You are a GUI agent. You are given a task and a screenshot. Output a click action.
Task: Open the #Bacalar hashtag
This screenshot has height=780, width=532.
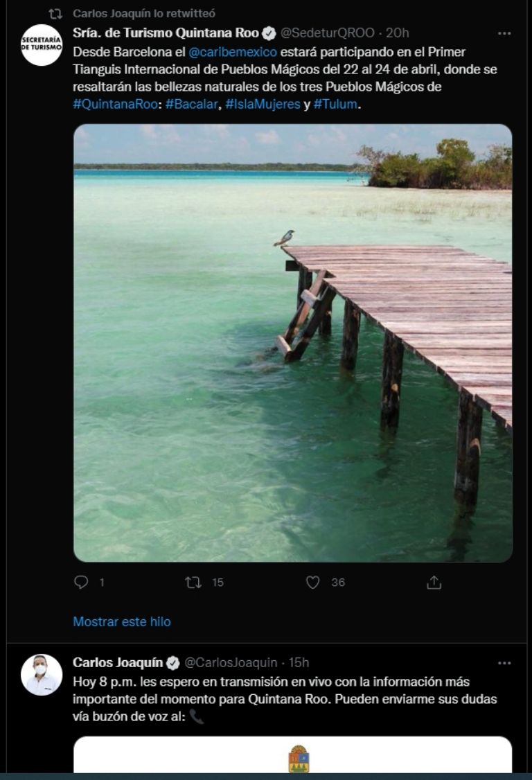192,104
